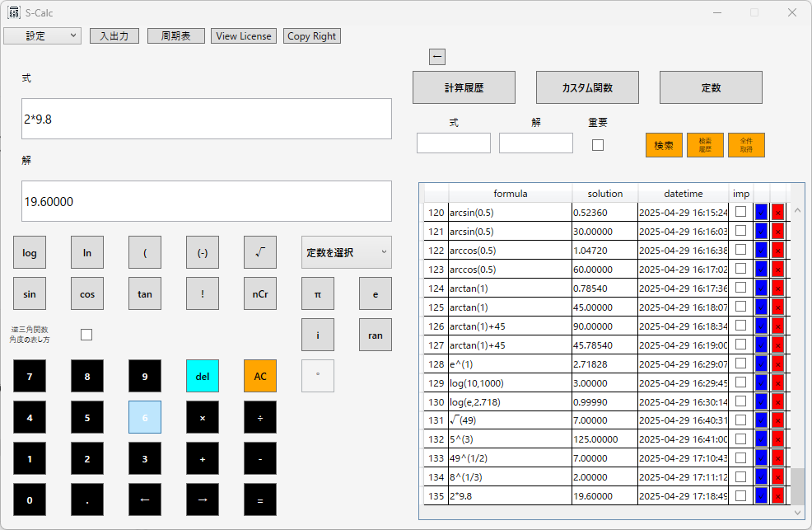Image resolution: width=812 pixels, height=530 pixels.
Task: Check imp box for row 131 √(49)
Action: coord(741,420)
